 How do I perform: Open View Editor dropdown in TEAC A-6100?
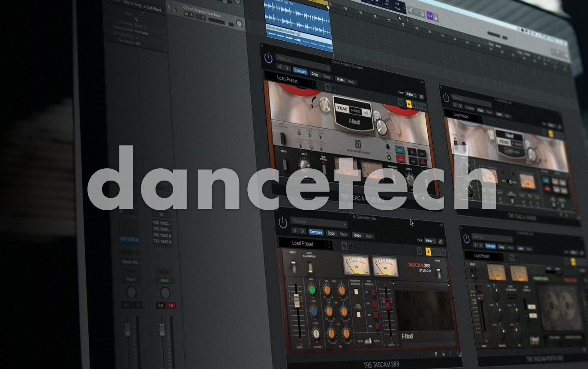pyautogui.click(x=411, y=94)
